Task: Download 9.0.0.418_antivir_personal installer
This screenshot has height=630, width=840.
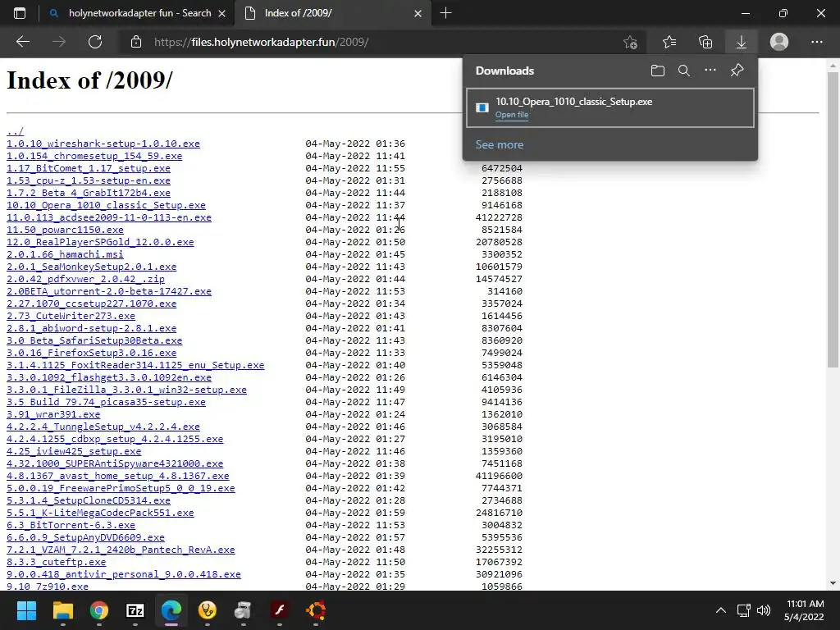Action: [x=123, y=574]
